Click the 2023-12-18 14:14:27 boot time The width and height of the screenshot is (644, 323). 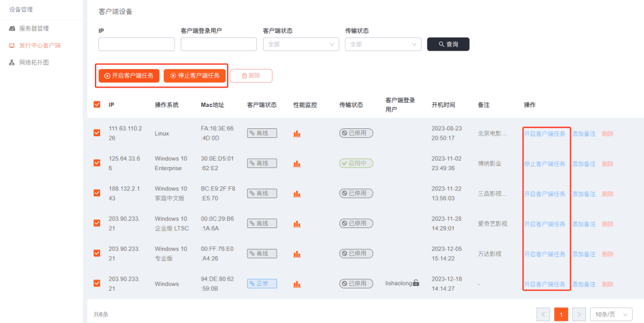447,284
